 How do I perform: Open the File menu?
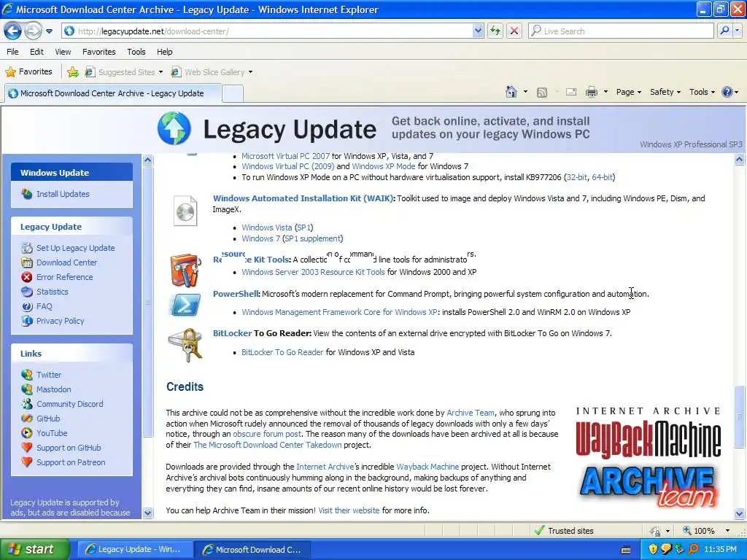click(12, 52)
